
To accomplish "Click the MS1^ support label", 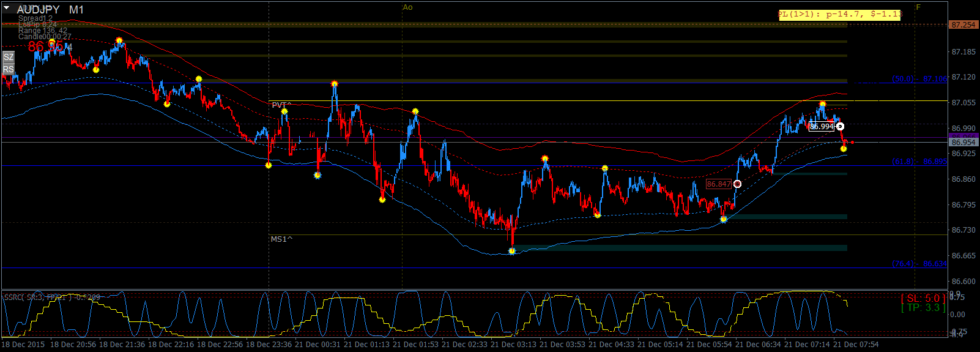I will [x=281, y=239].
